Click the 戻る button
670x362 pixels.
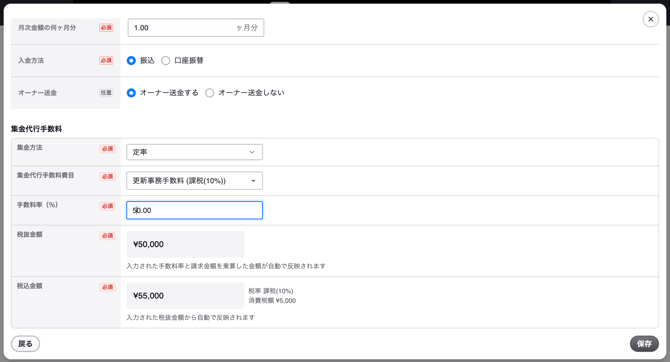pyautogui.click(x=25, y=344)
